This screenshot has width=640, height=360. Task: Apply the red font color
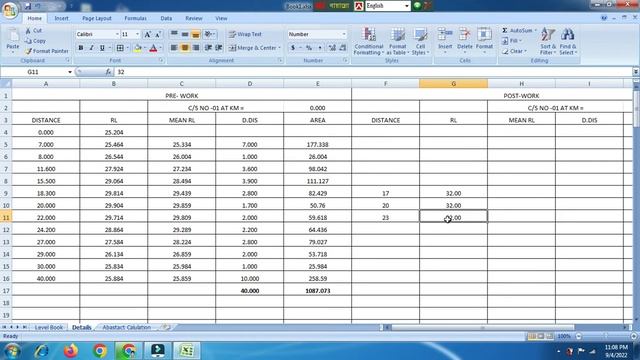click(153, 48)
